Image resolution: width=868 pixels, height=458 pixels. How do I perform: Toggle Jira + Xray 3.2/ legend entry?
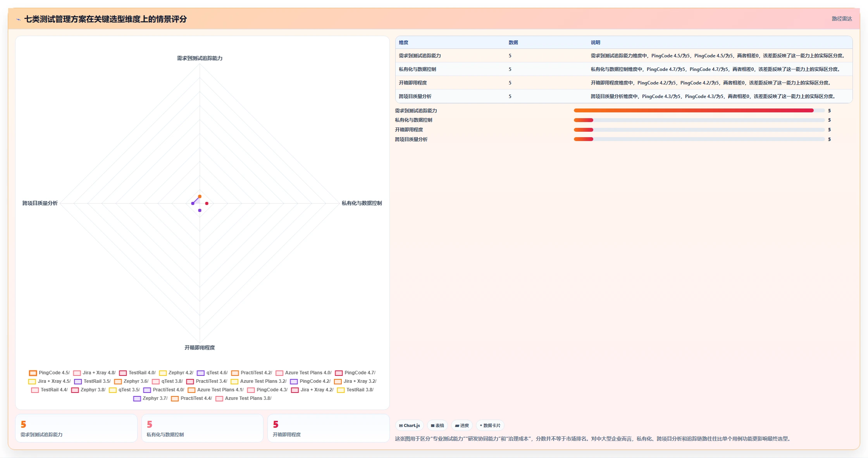355,381
